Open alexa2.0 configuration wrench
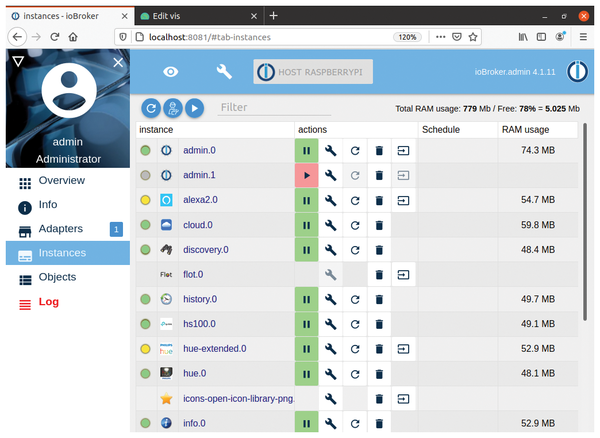 point(331,200)
